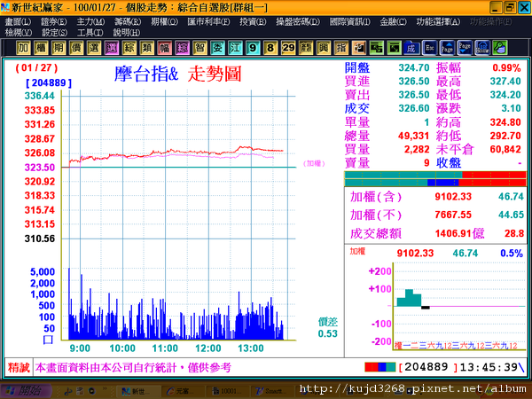The image size is (532, 399).
Task: Click the orange window toolbar icon
Action: tap(358, 48)
